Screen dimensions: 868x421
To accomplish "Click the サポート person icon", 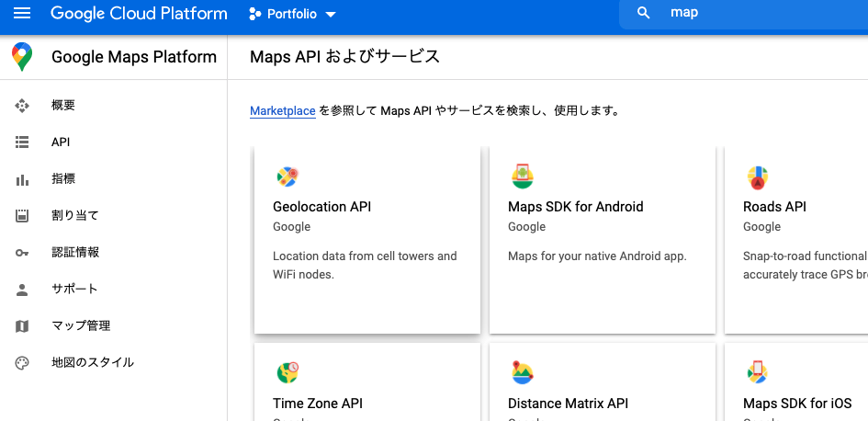I will pyautogui.click(x=22, y=290).
